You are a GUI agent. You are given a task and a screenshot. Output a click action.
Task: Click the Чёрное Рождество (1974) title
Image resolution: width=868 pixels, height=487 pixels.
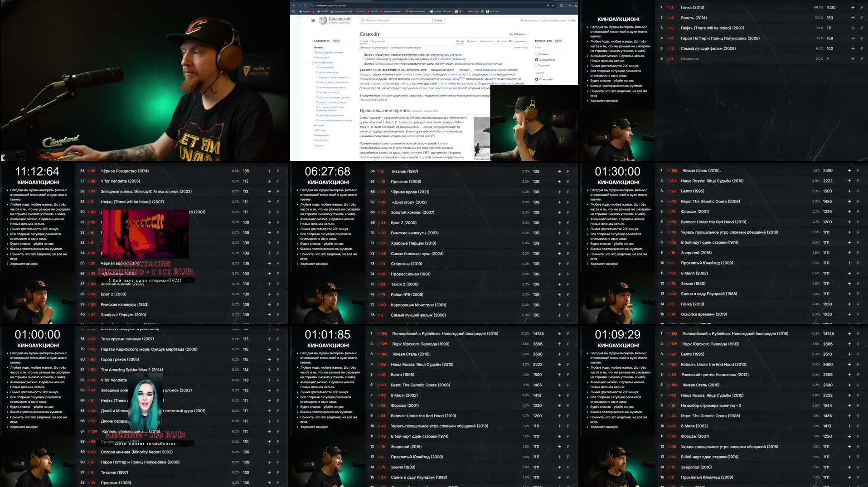point(125,171)
